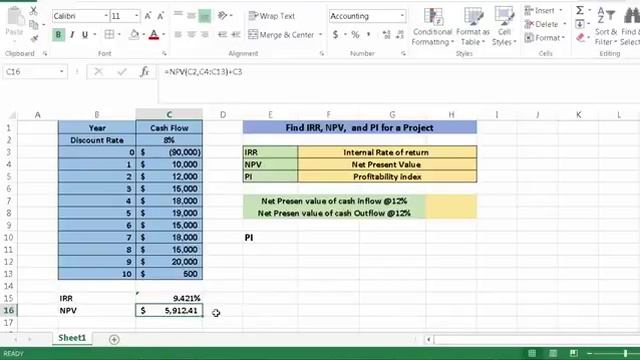Switch to Page Layout view icon
Screen dimensions: 640x360
pyautogui.click(x=553, y=353)
